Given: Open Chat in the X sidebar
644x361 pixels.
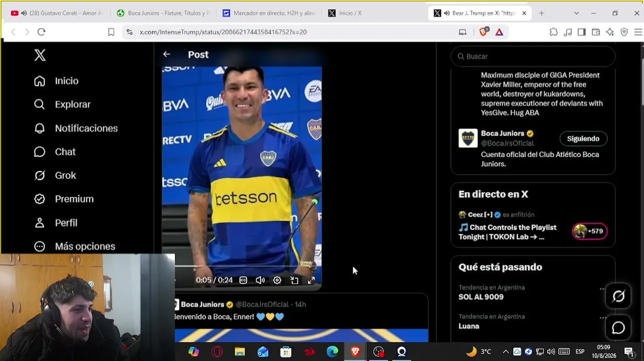Looking at the screenshot, I should point(55,152).
